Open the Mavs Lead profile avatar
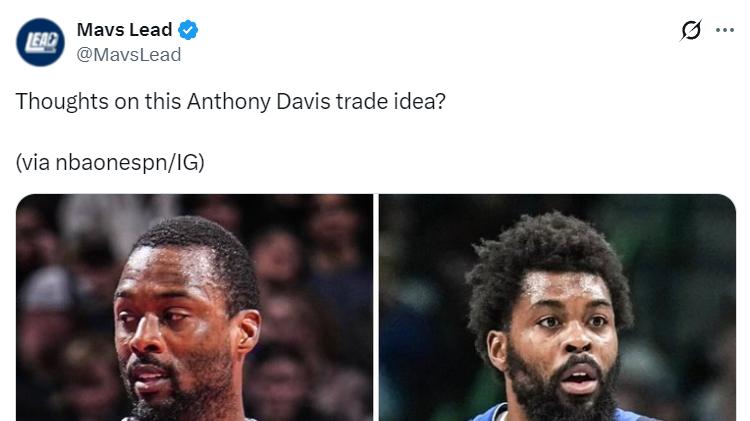The width and height of the screenshot is (750, 421). 40,42
